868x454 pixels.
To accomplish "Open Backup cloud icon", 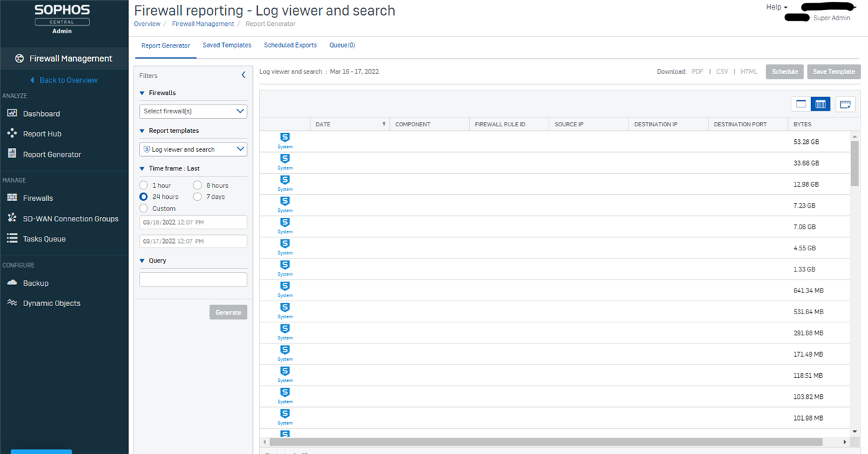I will click(12, 283).
